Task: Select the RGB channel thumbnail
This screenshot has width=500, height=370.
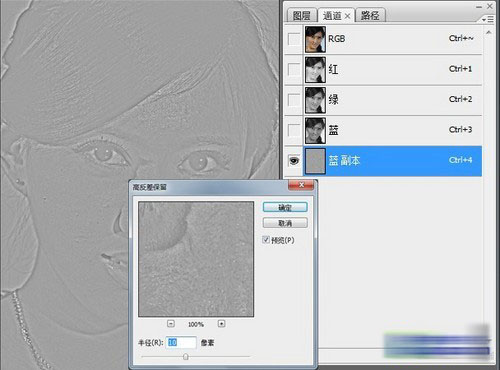Action: pos(315,39)
